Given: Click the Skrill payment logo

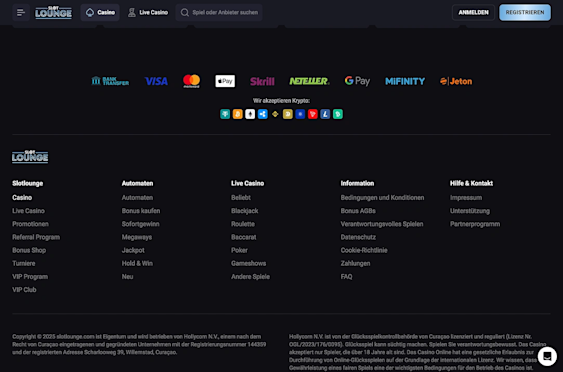Looking at the screenshot, I should click(262, 82).
